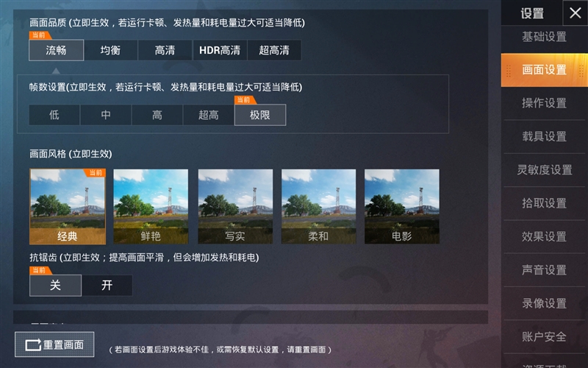Click the 重置画面 reset graphics button
The width and height of the screenshot is (588, 368).
click(x=54, y=344)
